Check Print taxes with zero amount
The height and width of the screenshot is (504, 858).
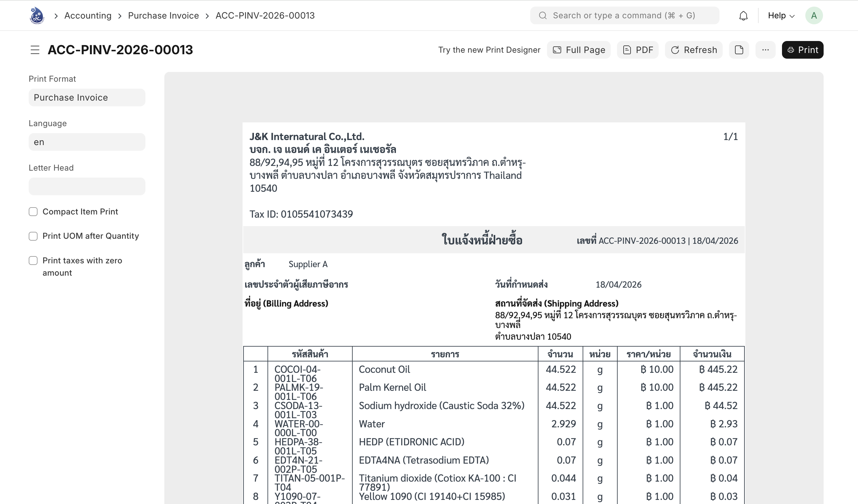[x=33, y=261]
